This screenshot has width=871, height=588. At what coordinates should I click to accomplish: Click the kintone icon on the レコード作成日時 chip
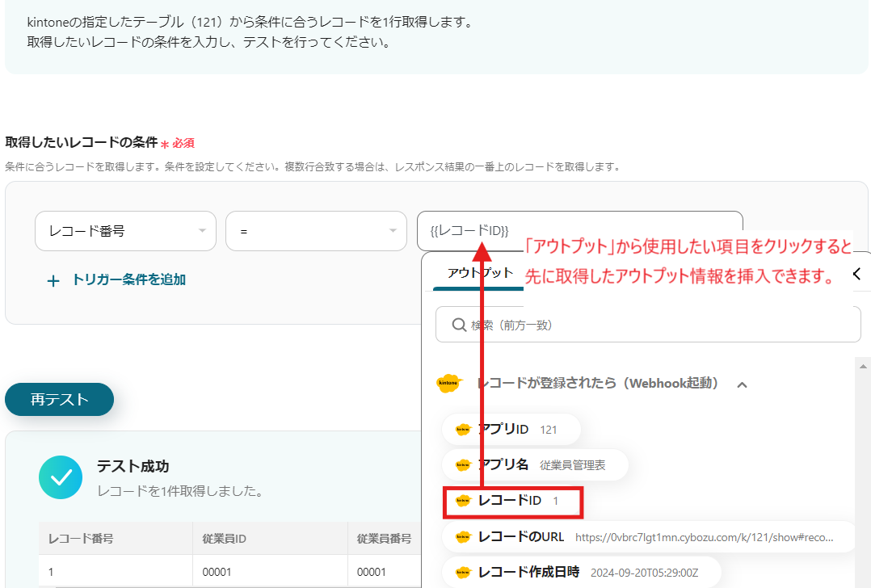(463, 573)
